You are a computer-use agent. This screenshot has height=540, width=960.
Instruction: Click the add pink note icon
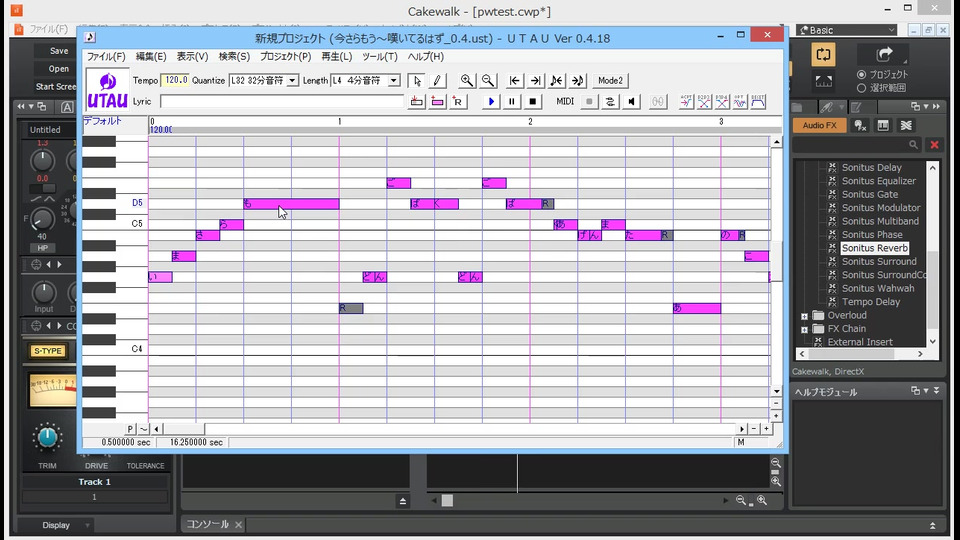tap(437, 102)
